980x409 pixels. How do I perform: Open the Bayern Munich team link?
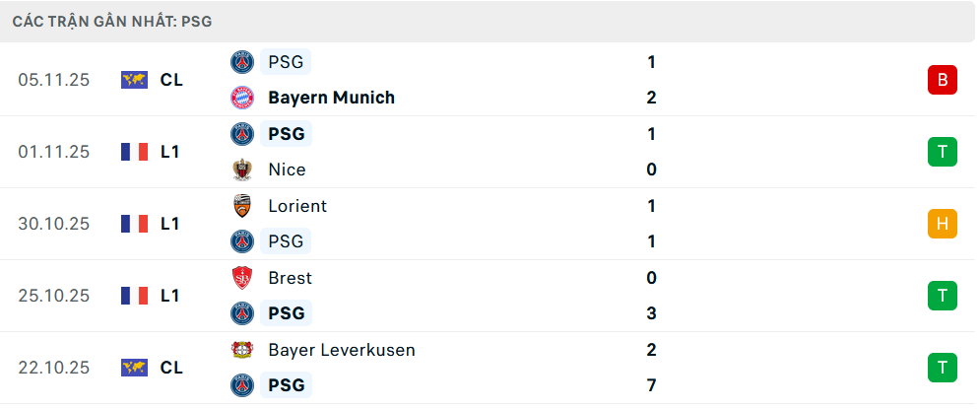point(331,98)
